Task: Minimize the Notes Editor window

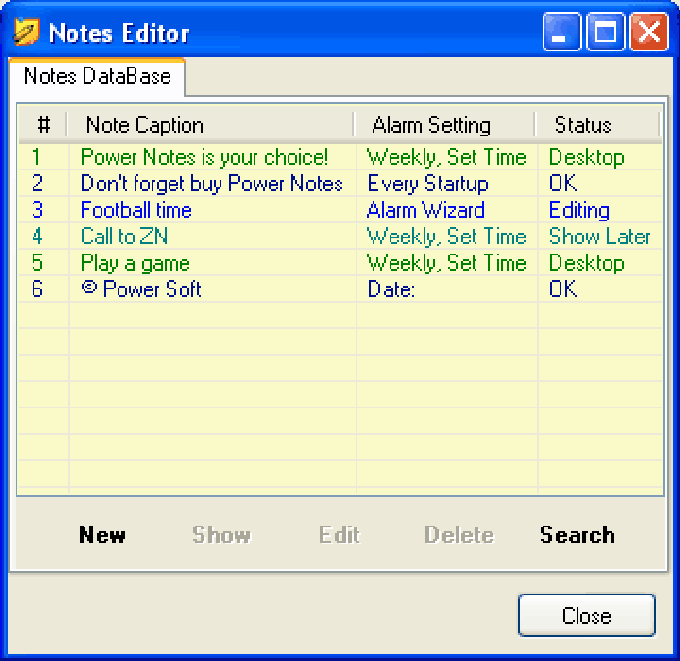Action: [x=562, y=32]
